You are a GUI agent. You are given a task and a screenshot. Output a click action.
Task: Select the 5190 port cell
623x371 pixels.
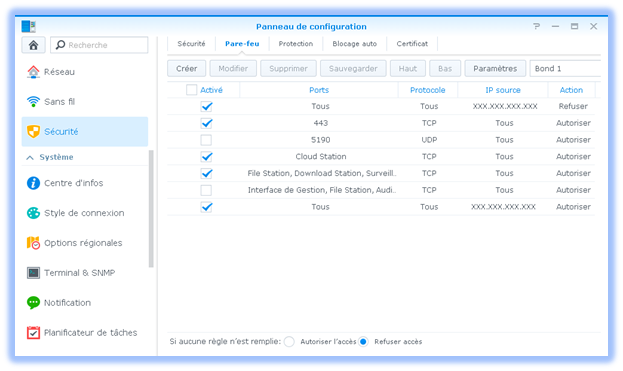[x=321, y=140]
